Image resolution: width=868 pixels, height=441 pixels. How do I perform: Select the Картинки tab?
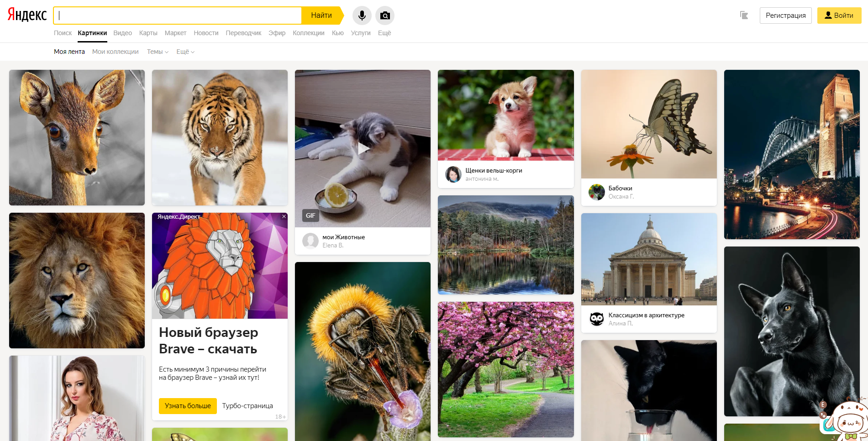(x=92, y=33)
